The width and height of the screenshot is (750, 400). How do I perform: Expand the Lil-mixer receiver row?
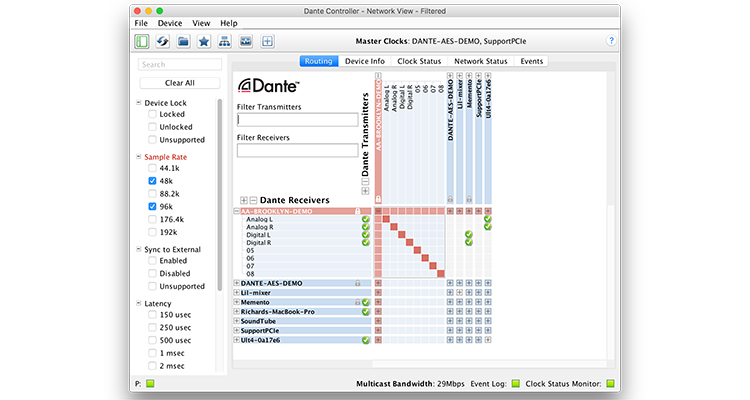236,293
